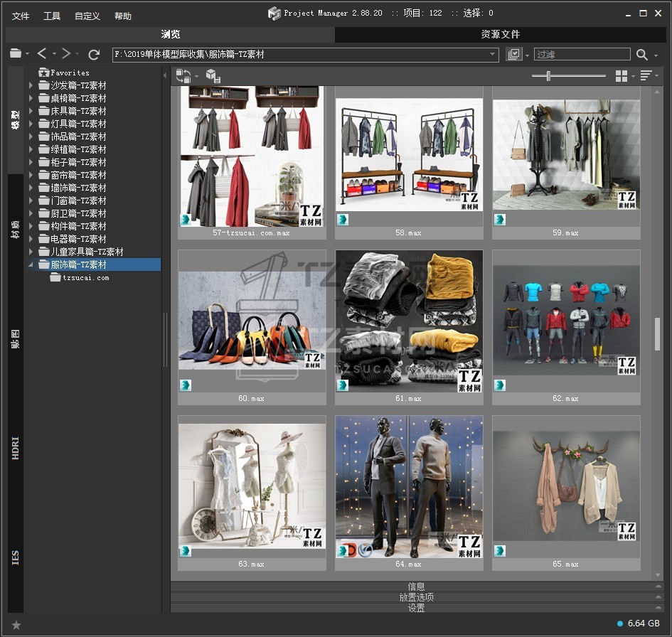
Task: Click the thumbnail grid view icon
Action: 621,76
